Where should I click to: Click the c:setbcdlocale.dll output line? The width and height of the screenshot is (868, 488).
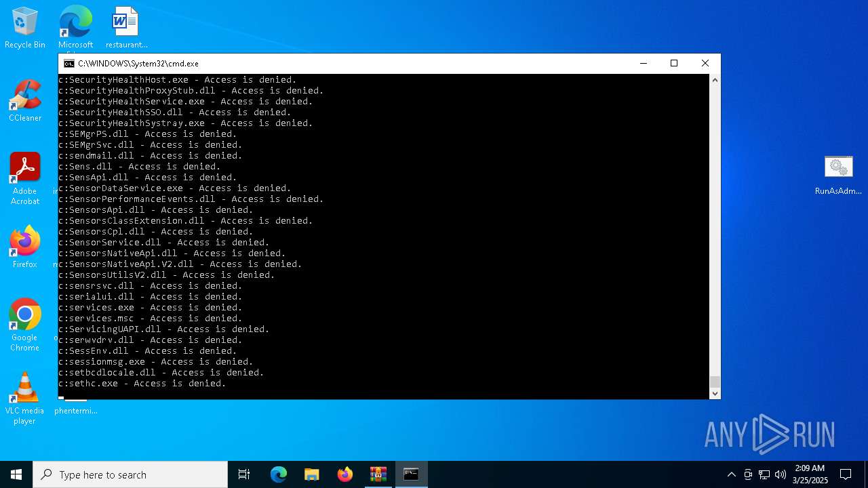161,373
